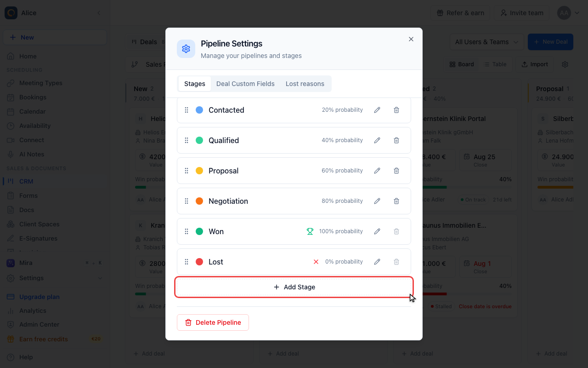Edit the Proposal stage via pencil icon
This screenshot has height=368, width=588.
tap(377, 171)
